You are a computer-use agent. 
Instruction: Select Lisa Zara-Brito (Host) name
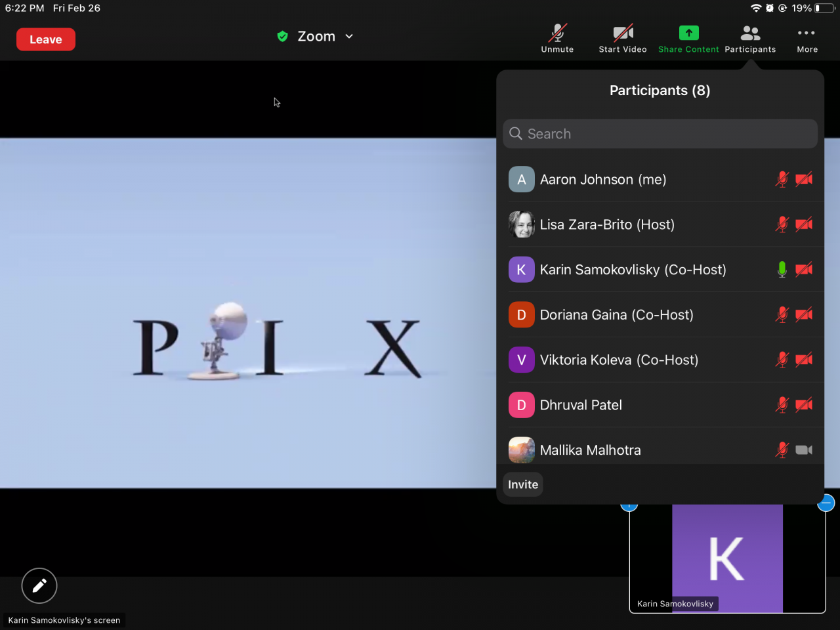click(x=607, y=224)
